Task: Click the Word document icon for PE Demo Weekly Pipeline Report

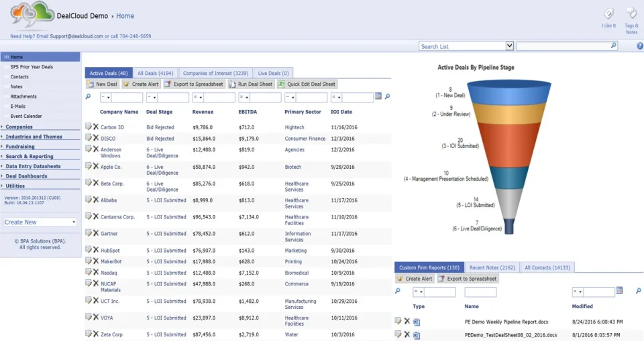Action: coord(417,322)
